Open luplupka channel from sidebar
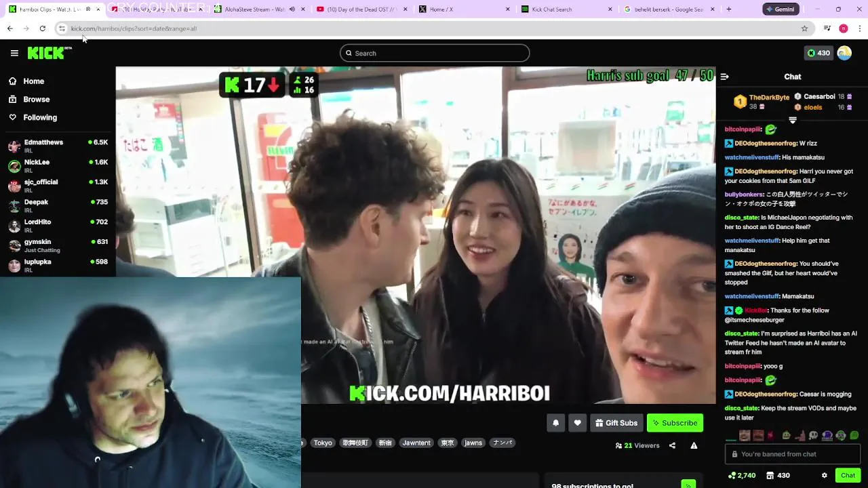 (58, 266)
